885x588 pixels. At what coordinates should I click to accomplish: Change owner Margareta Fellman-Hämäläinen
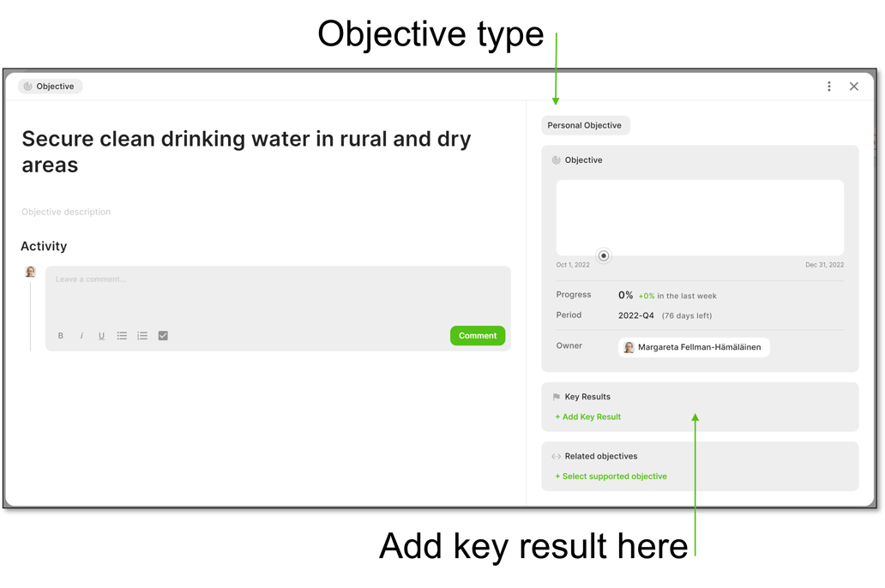tap(693, 347)
